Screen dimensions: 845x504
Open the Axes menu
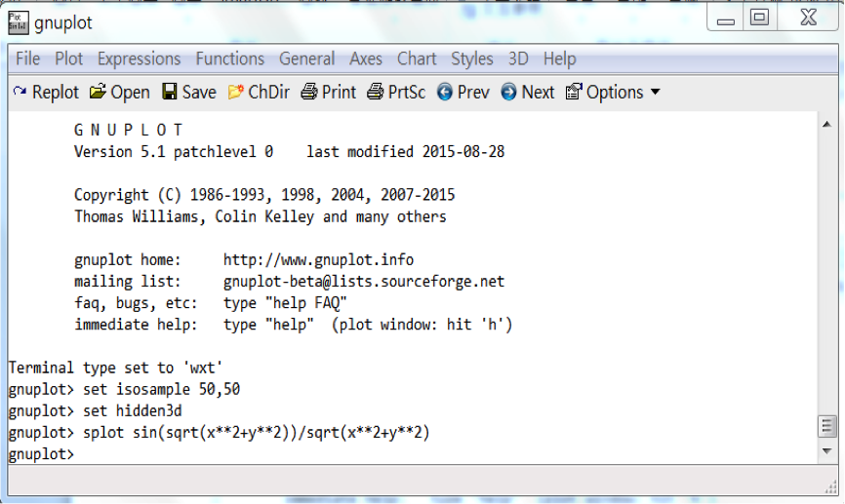coord(366,59)
